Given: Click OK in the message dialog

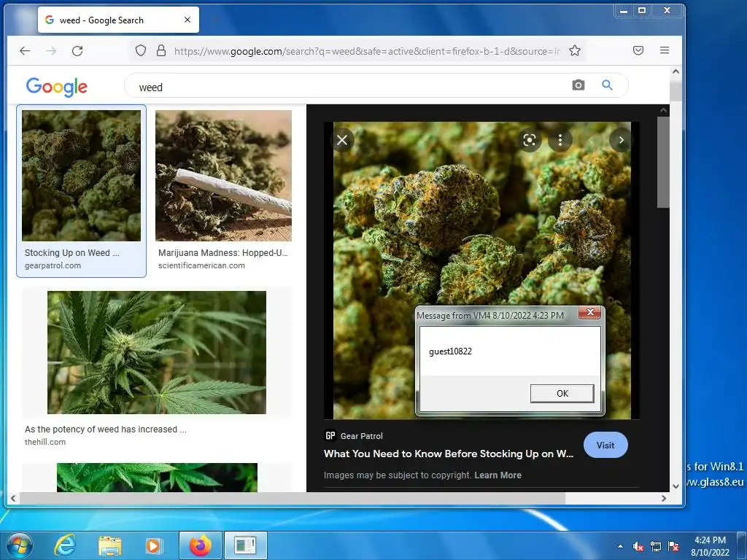Looking at the screenshot, I should click(x=562, y=393).
